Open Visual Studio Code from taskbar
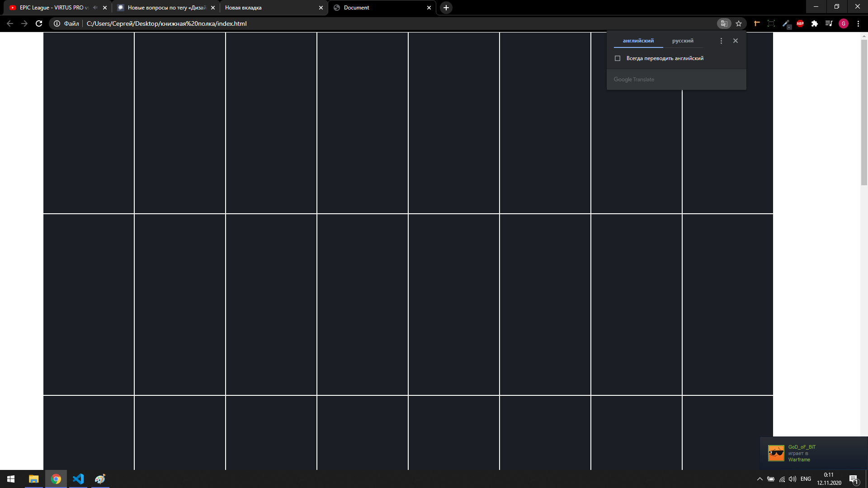The width and height of the screenshot is (868, 488). [78, 479]
